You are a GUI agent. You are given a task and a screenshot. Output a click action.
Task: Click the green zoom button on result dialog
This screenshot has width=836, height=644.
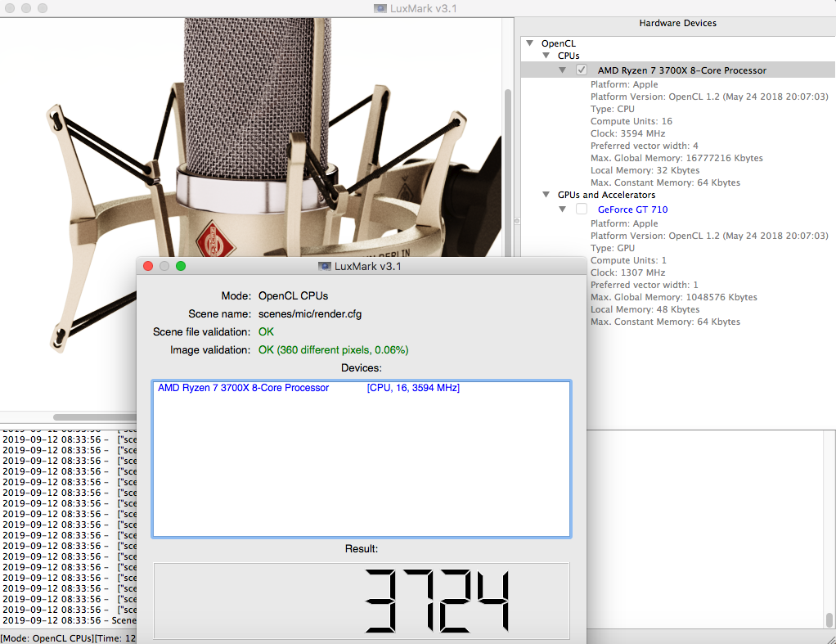pos(181,266)
